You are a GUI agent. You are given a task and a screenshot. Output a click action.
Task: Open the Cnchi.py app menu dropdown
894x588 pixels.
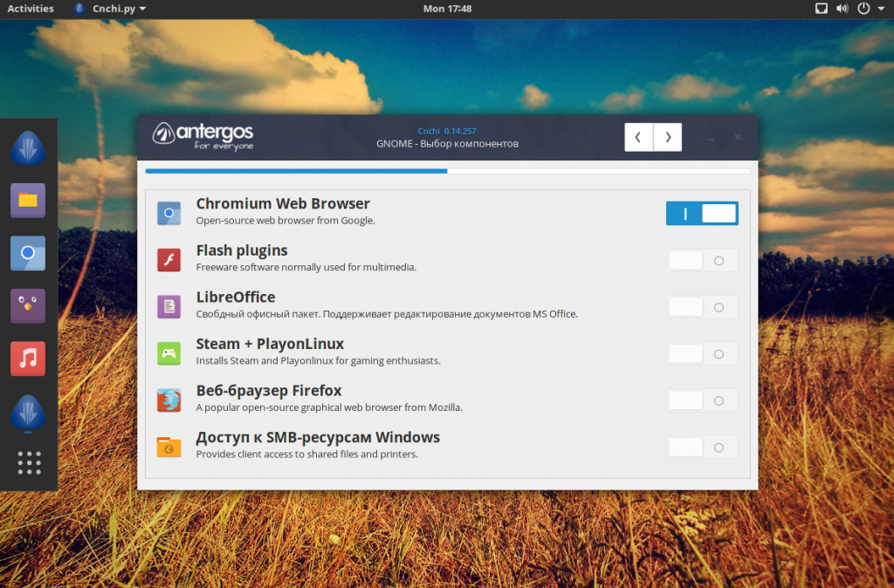tap(111, 9)
